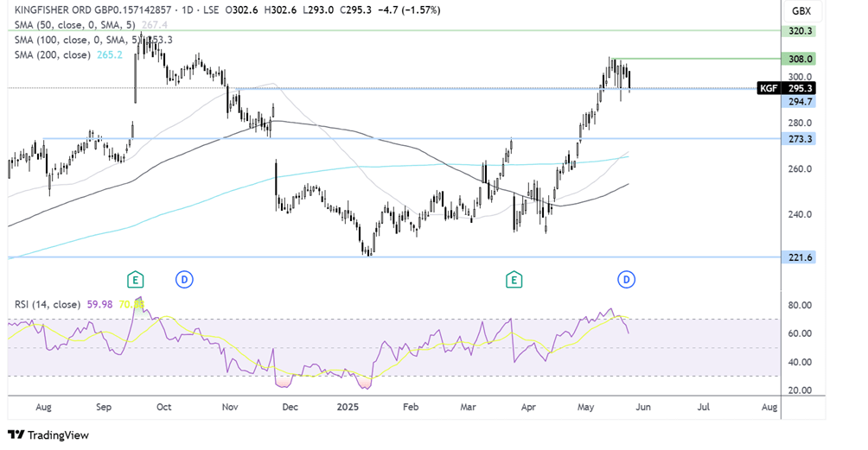Click the 260.0 price axis label

pos(800,168)
